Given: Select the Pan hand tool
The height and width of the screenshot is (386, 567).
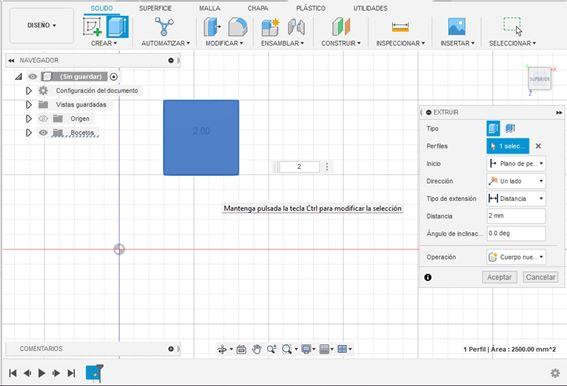Looking at the screenshot, I should point(257,349).
